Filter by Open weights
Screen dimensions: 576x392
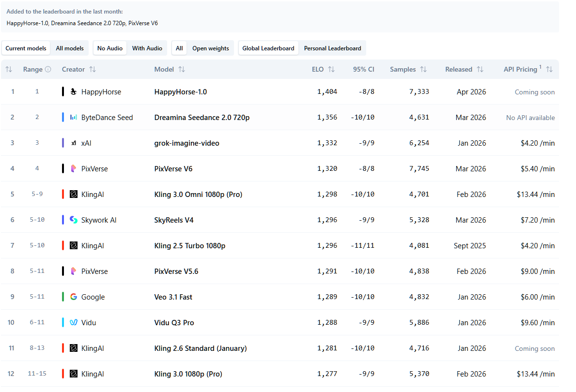[211, 48]
